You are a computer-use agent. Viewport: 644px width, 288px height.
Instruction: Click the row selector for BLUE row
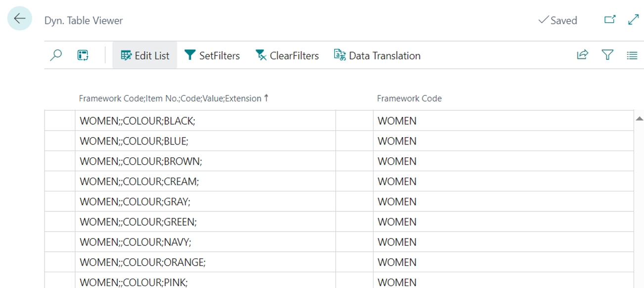pyautogui.click(x=60, y=141)
